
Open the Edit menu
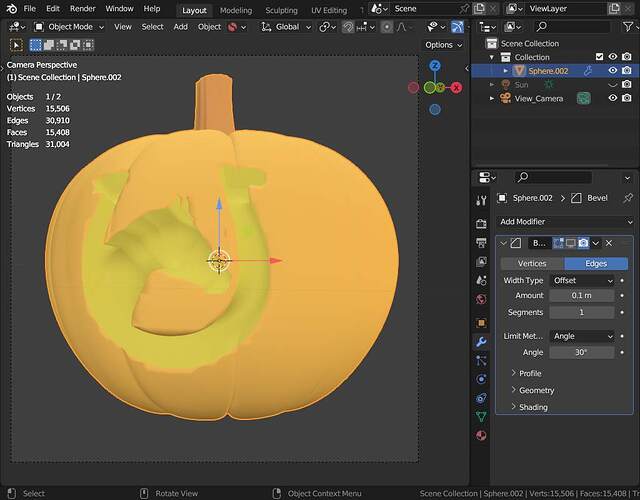coord(53,9)
